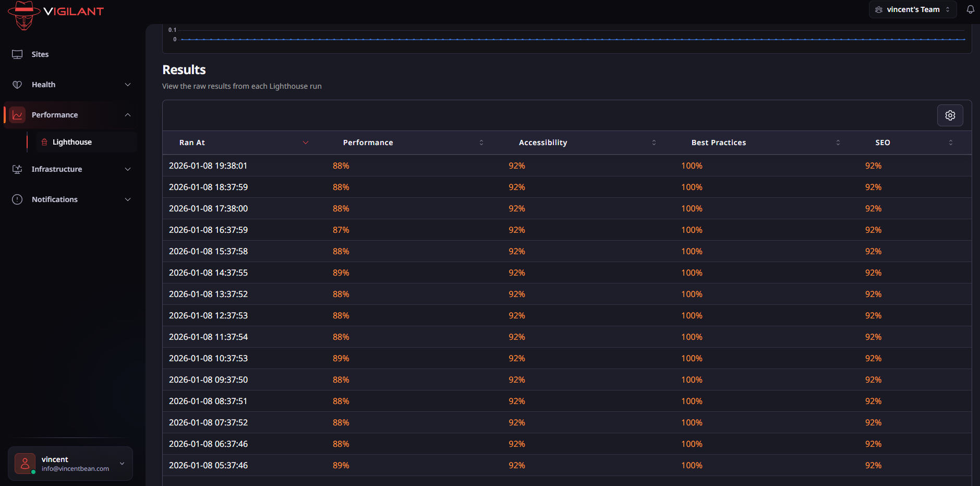Open the Lighthouse submenu item
Screen dimensions: 980x486
coord(72,142)
